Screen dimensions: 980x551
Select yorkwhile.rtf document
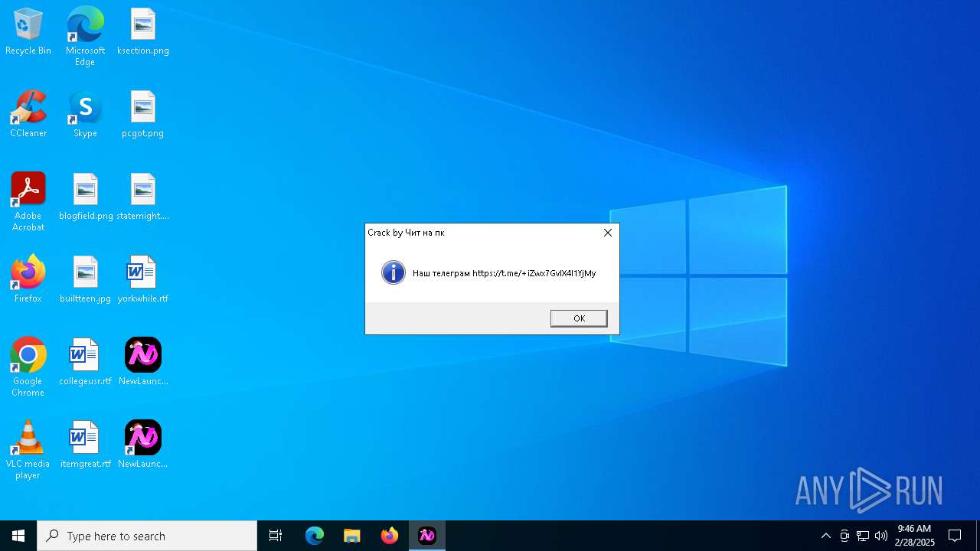click(x=143, y=280)
